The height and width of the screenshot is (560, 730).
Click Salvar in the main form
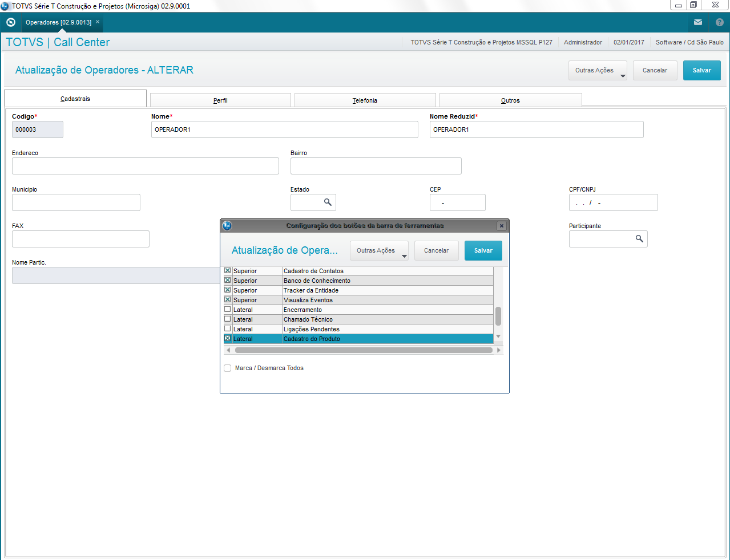[702, 71]
